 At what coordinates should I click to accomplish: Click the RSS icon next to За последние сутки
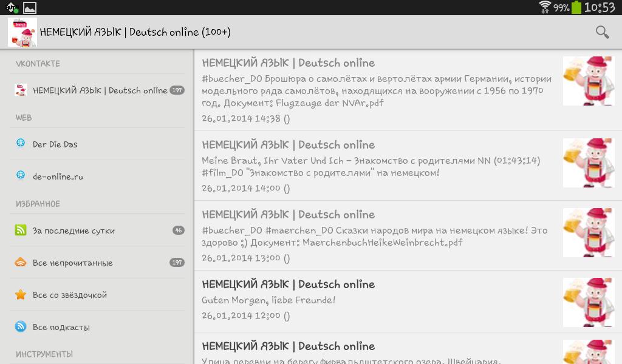20,231
